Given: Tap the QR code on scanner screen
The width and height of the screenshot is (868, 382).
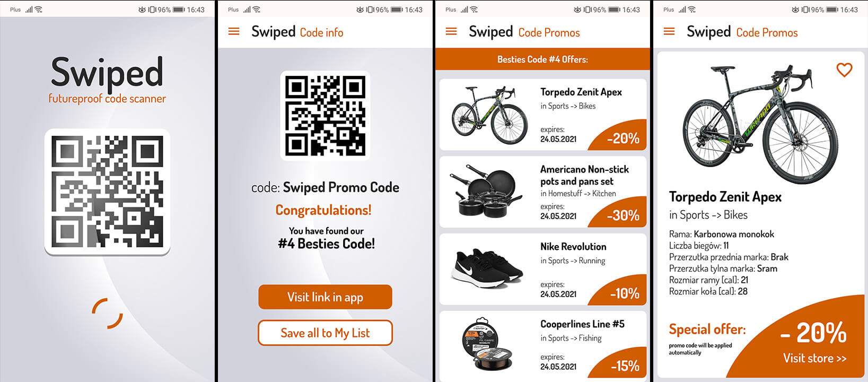Looking at the screenshot, I should [x=107, y=192].
